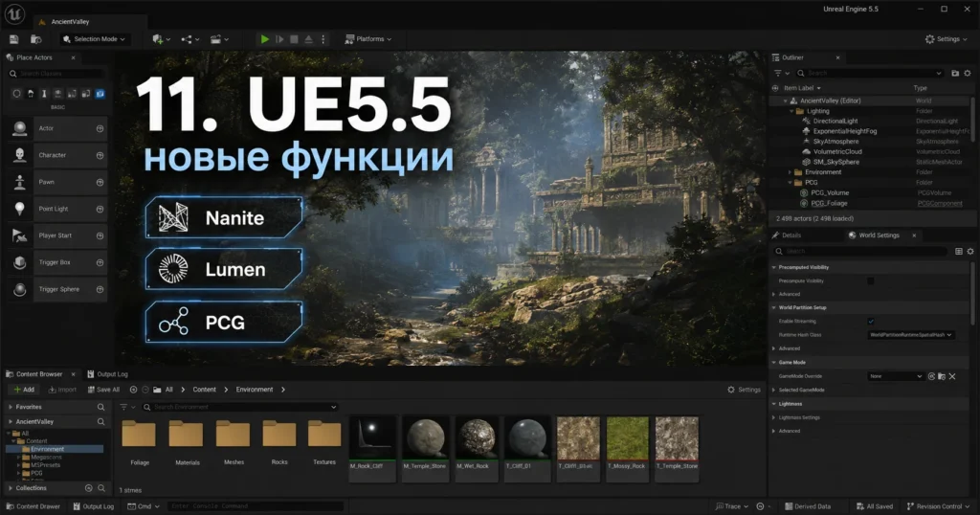Collapse the Precomputed Visibility section
This screenshot has height=515, width=980.
tap(774, 267)
